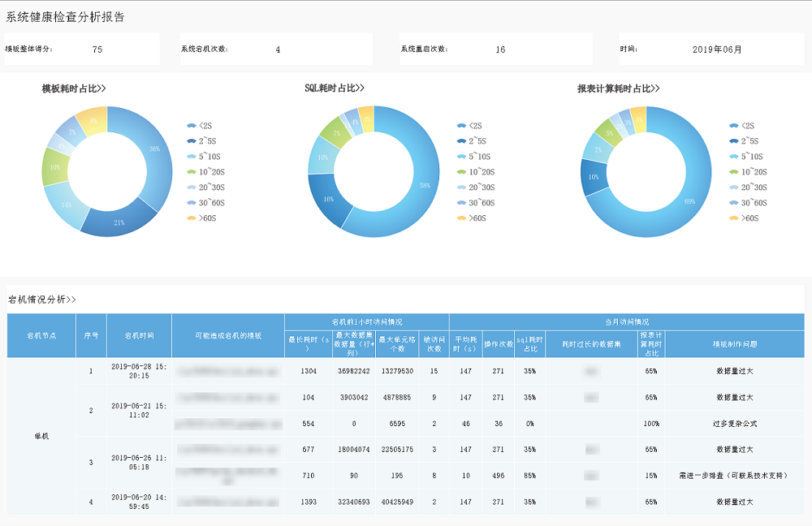Open the SQL耗时占比>> chart link
This screenshot has height=526, width=812.
pos(334,88)
